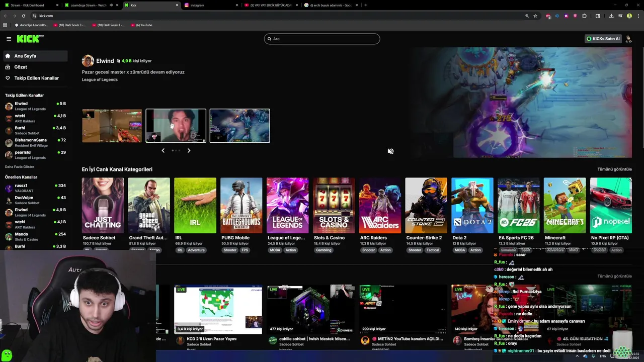Screen dimensions: 644x362
Task: Click the KICK logo
Action: click(30, 39)
